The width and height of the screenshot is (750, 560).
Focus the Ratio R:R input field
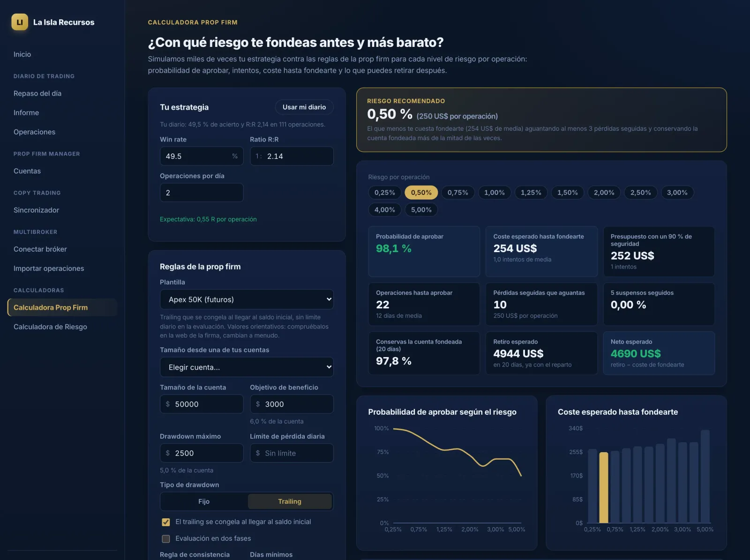292,156
